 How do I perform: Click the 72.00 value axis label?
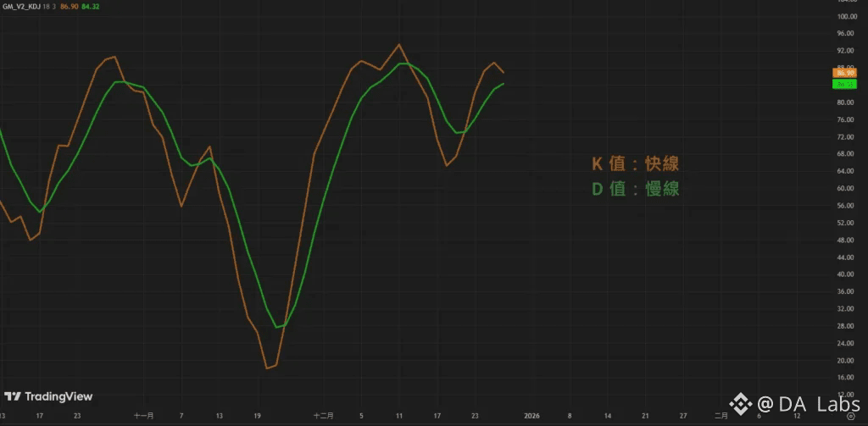847,136
